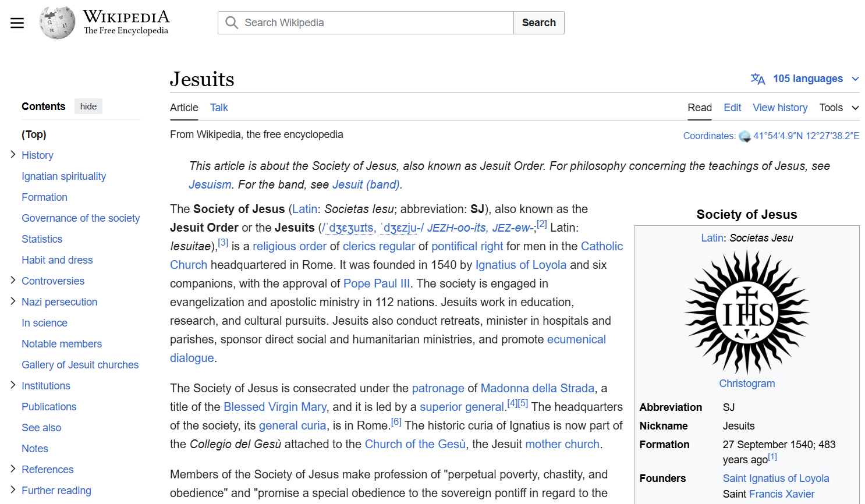The height and width of the screenshot is (504, 865).
Task: Switch to the Article tab
Action: click(x=184, y=108)
